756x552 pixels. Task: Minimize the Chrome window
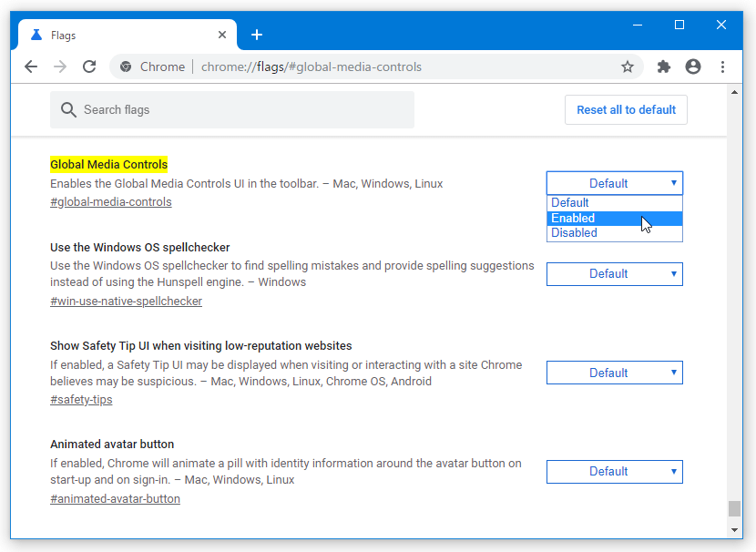[x=638, y=26]
